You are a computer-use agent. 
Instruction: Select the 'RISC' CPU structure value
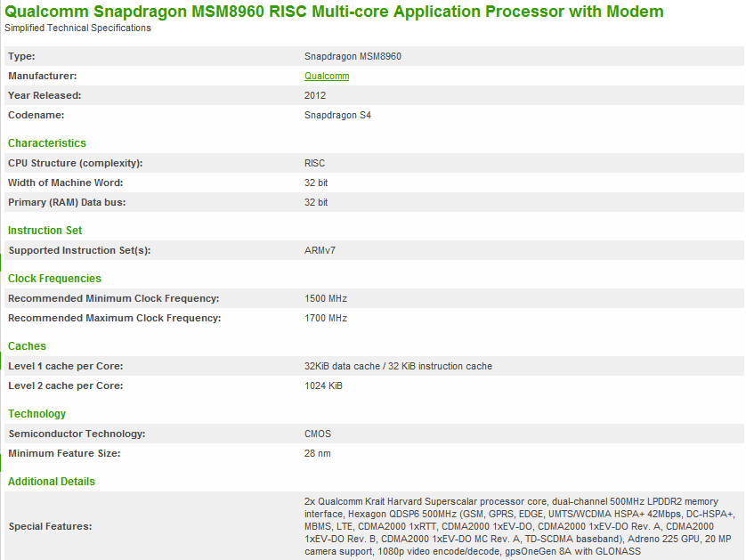[314, 163]
